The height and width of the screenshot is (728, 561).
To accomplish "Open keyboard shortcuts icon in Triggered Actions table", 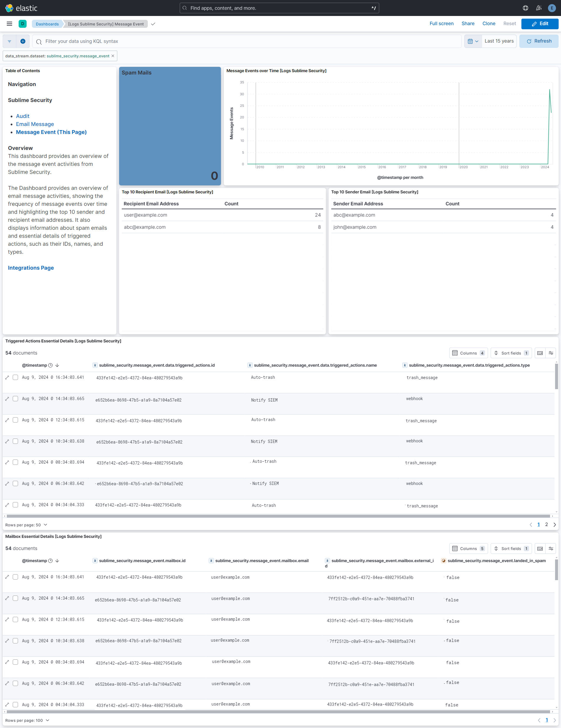I will coord(540,353).
